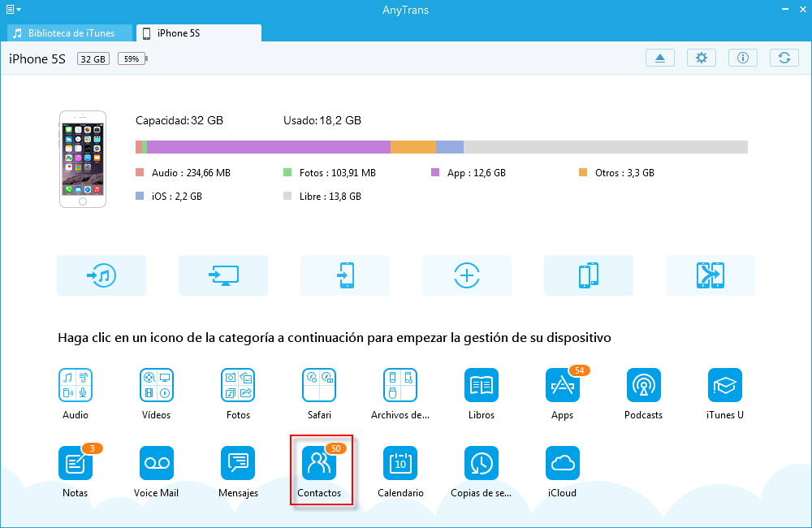
Task: Open Archivos de... category
Action: (x=400, y=385)
